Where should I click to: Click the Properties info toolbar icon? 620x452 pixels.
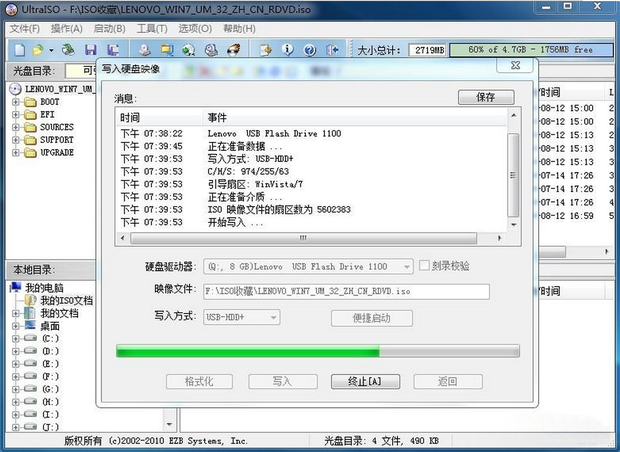click(x=287, y=50)
